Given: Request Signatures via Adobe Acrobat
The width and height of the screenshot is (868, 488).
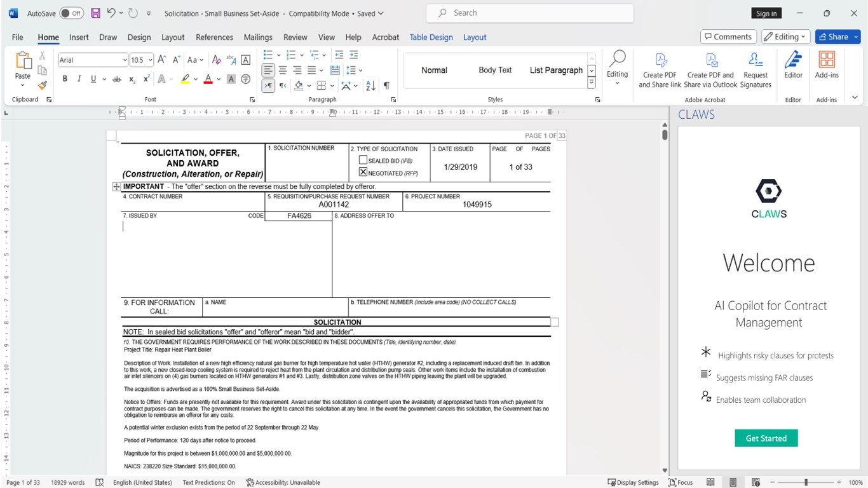Looking at the screenshot, I should click(756, 70).
